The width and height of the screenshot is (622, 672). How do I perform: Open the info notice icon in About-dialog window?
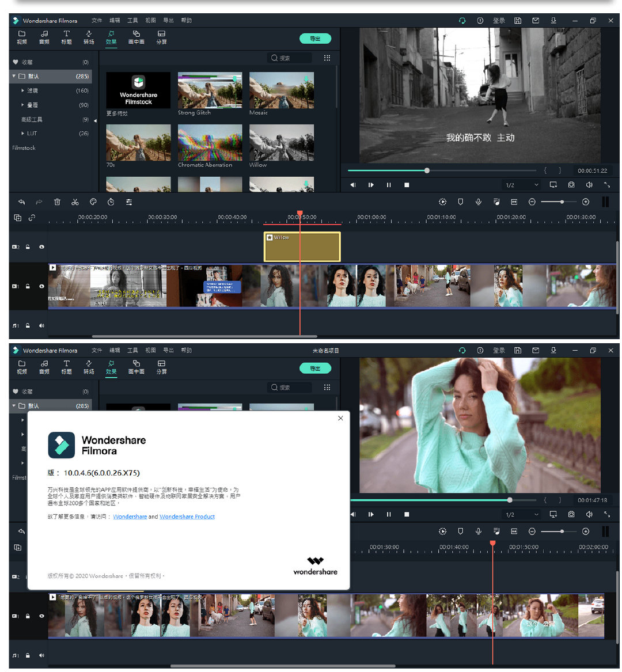point(480,350)
